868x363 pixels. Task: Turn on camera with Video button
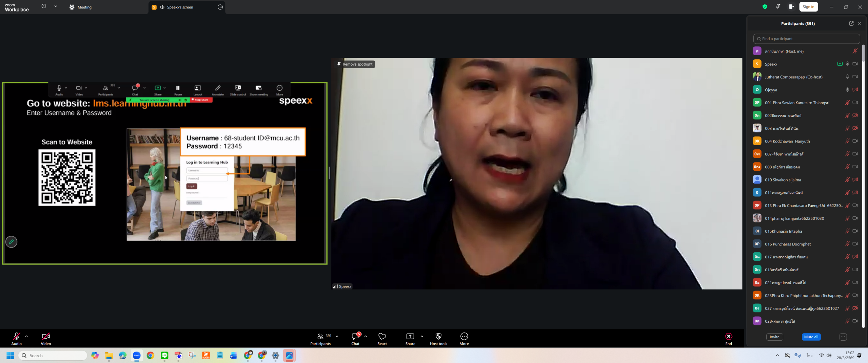tap(46, 338)
